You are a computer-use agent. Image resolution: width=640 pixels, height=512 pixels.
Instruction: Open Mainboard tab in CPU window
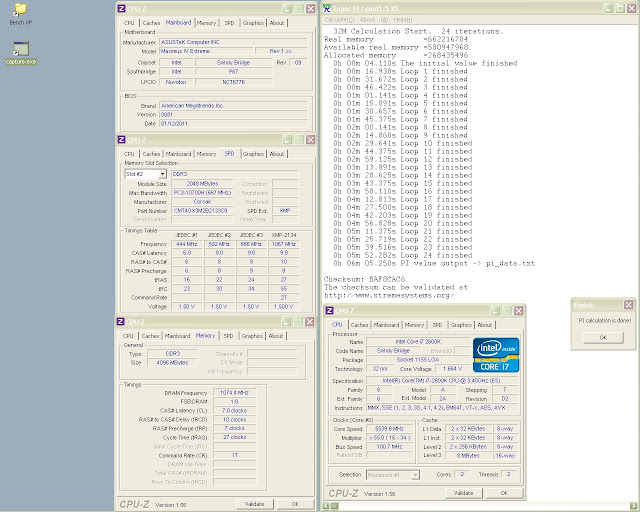click(387, 325)
